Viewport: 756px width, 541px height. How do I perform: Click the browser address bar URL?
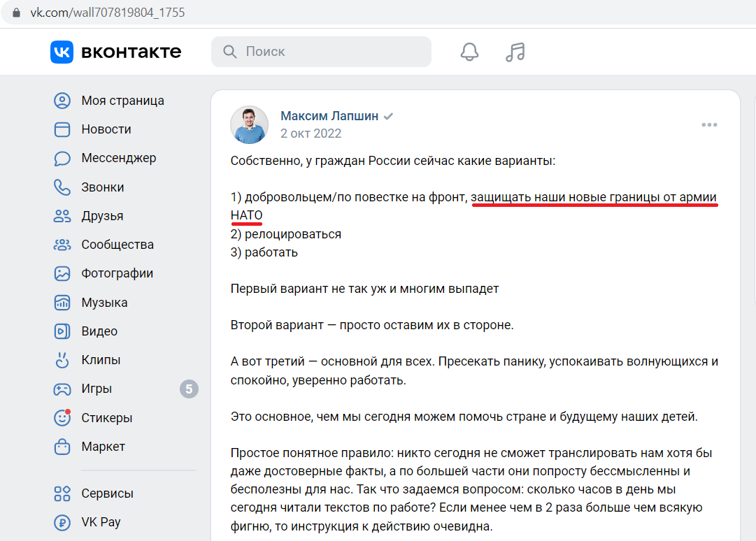click(108, 13)
